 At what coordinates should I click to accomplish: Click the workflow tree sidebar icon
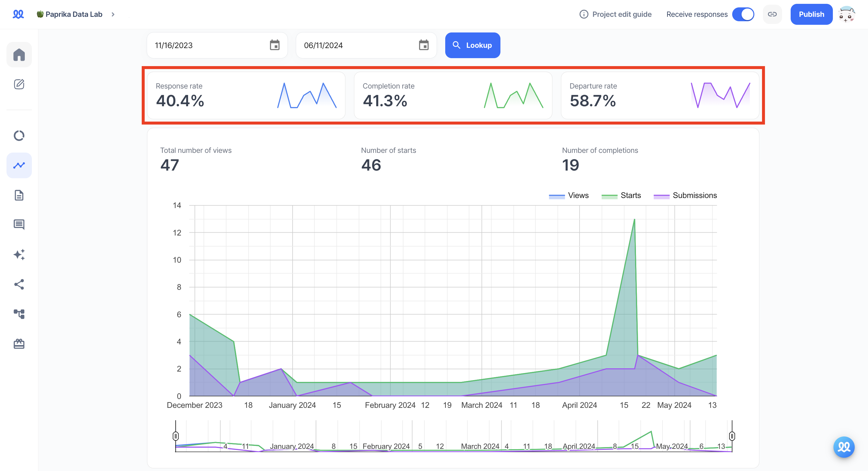click(x=19, y=314)
